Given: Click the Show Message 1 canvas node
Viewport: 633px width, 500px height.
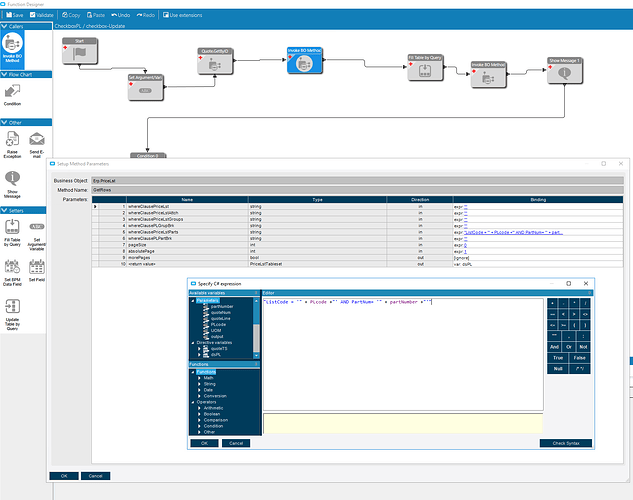Looking at the screenshot, I should pos(565,70).
